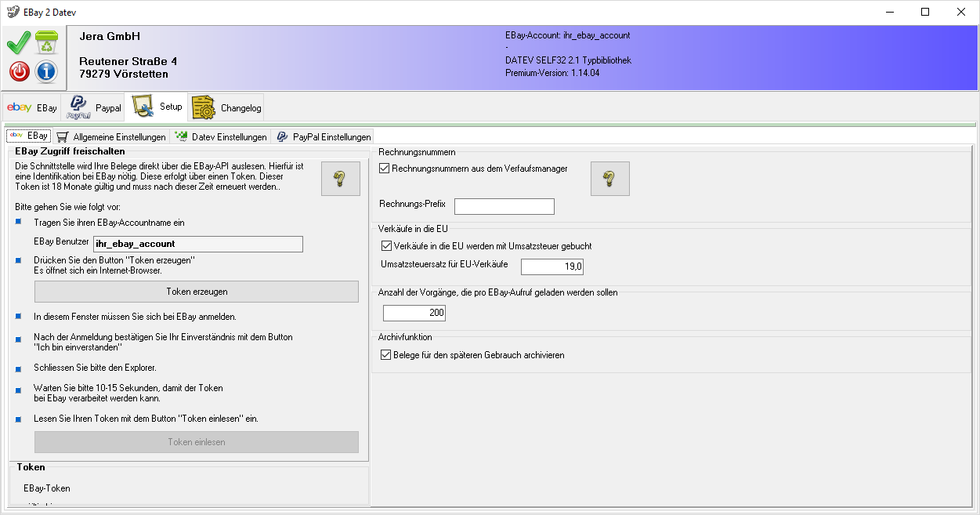Open the Changelog tab
This screenshot has width=980, height=515.
click(226, 107)
